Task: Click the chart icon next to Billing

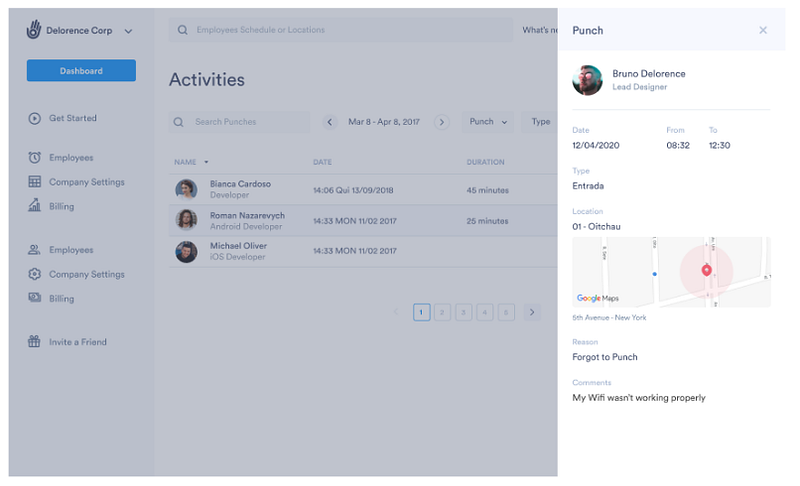Action: click(34, 206)
